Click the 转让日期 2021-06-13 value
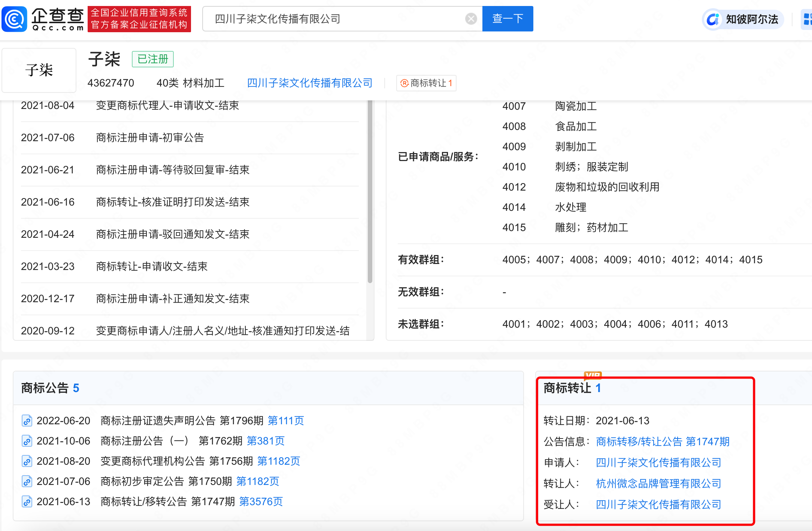The image size is (812, 531). [622, 421]
